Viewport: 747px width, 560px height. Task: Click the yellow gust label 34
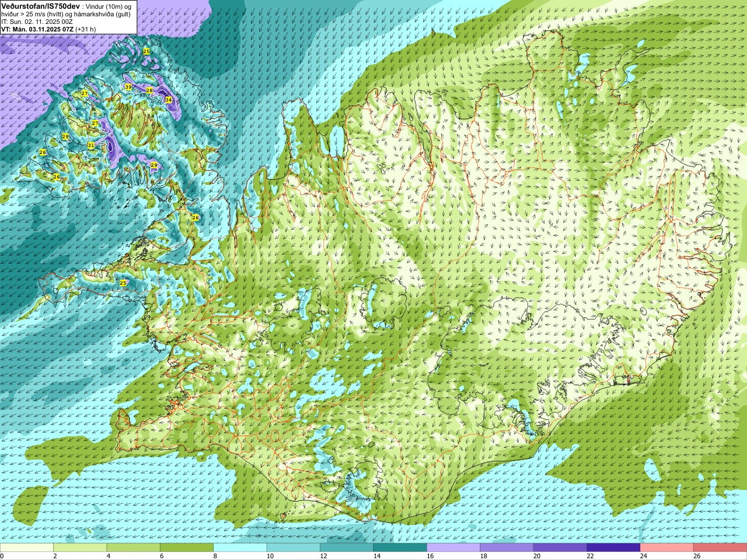169,100
